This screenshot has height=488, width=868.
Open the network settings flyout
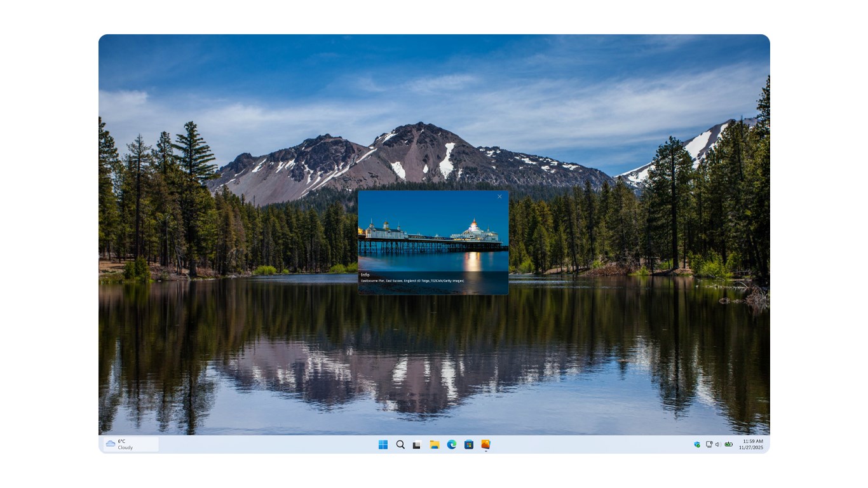709,445
